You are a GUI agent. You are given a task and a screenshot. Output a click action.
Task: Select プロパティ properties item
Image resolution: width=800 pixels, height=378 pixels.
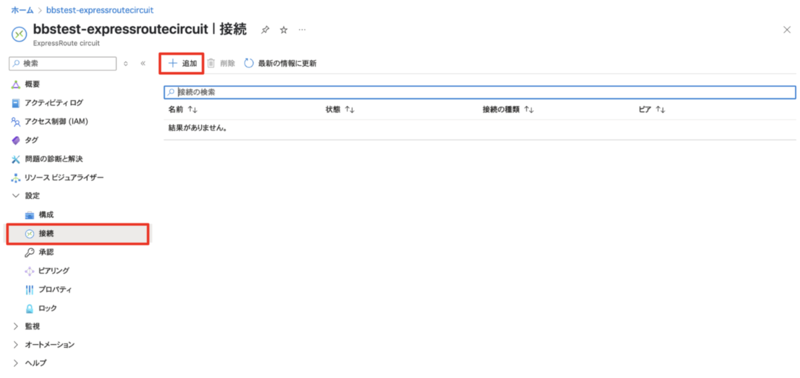coord(55,290)
